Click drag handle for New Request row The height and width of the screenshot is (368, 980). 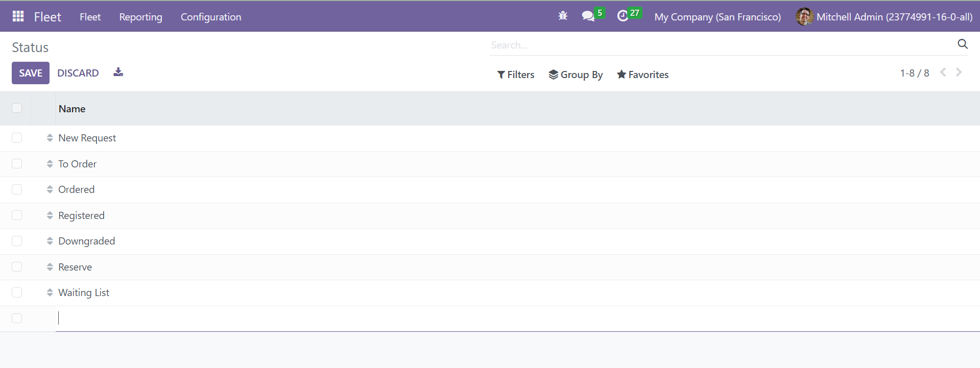point(50,138)
